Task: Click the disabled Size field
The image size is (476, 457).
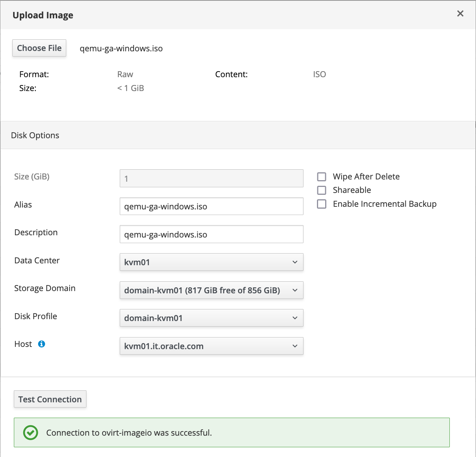Action: pos(211,178)
